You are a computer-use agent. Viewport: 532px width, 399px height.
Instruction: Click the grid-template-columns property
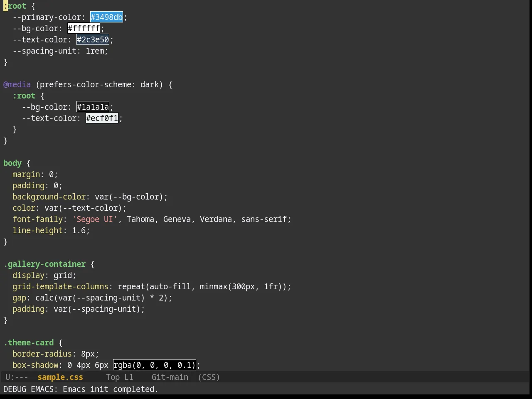[x=60, y=286]
